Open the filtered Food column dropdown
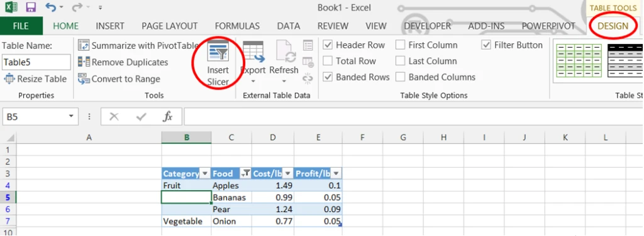Viewport: 644px width, 236px height. (x=246, y=174)
